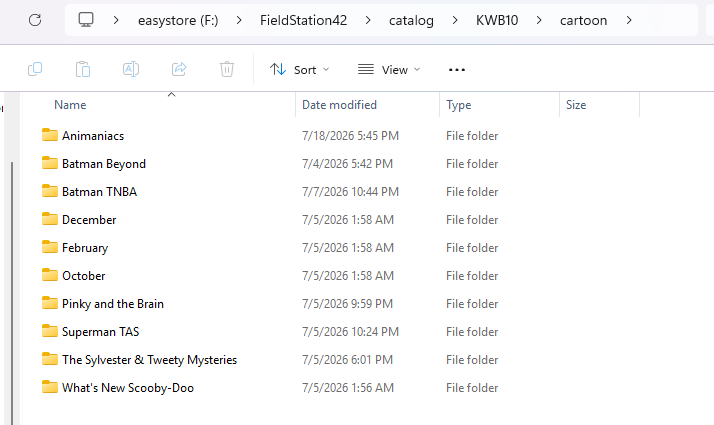Select the October folder icon
The height and width of the screenshot is (425, 714).
coord(50,275)
